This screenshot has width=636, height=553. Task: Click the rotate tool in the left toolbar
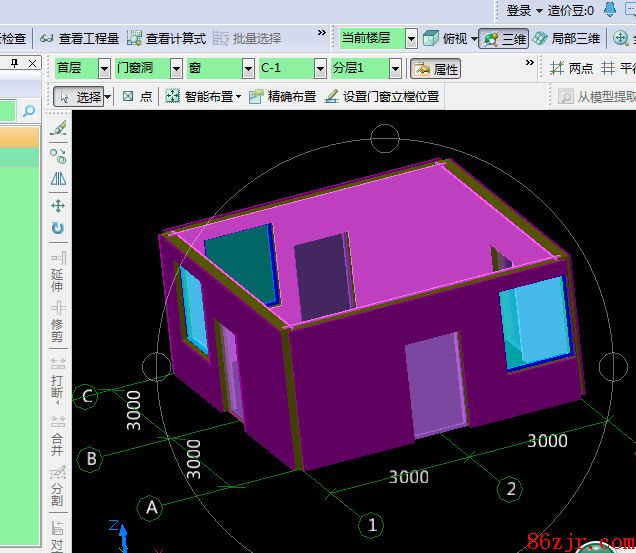(58, 229)
